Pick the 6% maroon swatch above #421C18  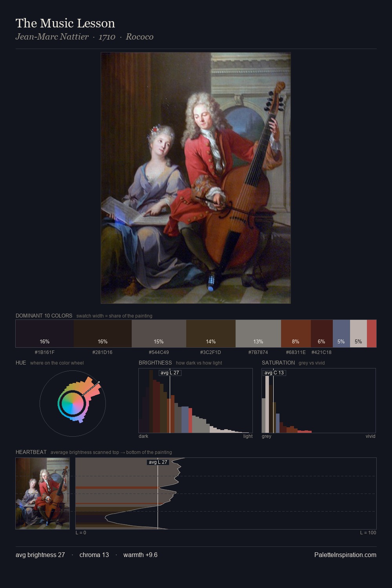(322, 334)
